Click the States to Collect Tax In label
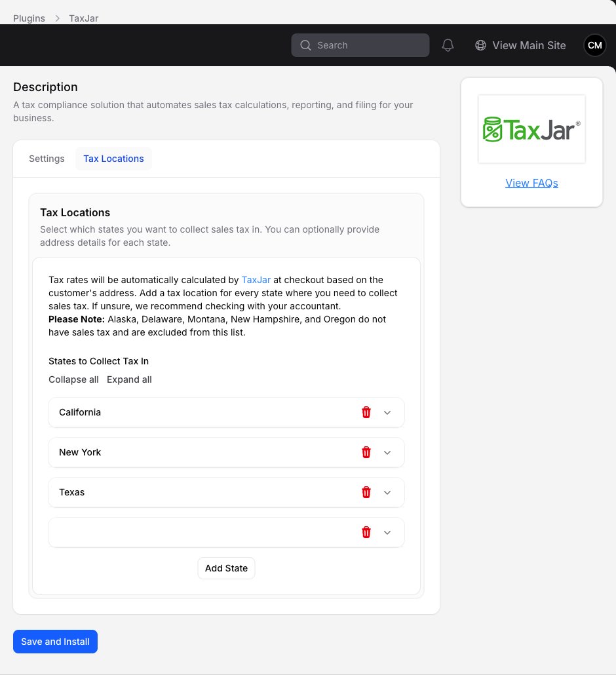 (98, 361)
